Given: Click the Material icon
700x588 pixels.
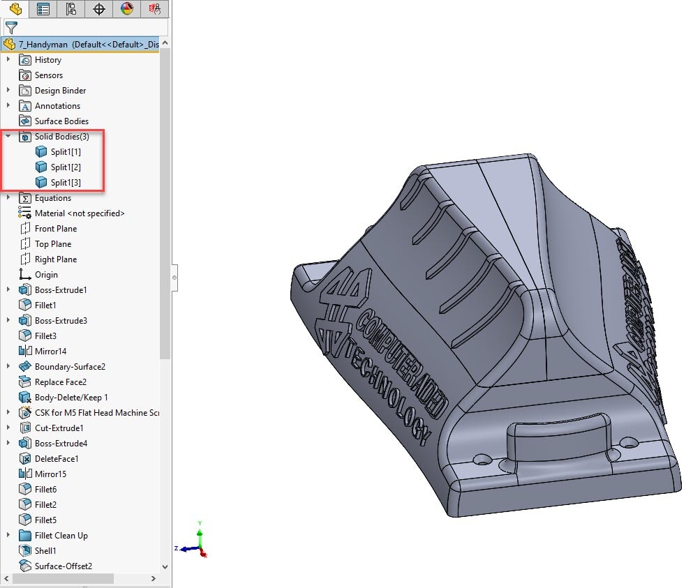Looking at the screenshot, I should point(25,213).
